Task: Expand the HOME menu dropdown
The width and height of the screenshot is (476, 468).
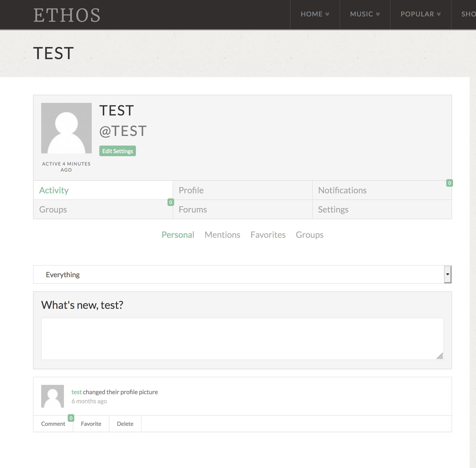Action: [x=315, y=14]
